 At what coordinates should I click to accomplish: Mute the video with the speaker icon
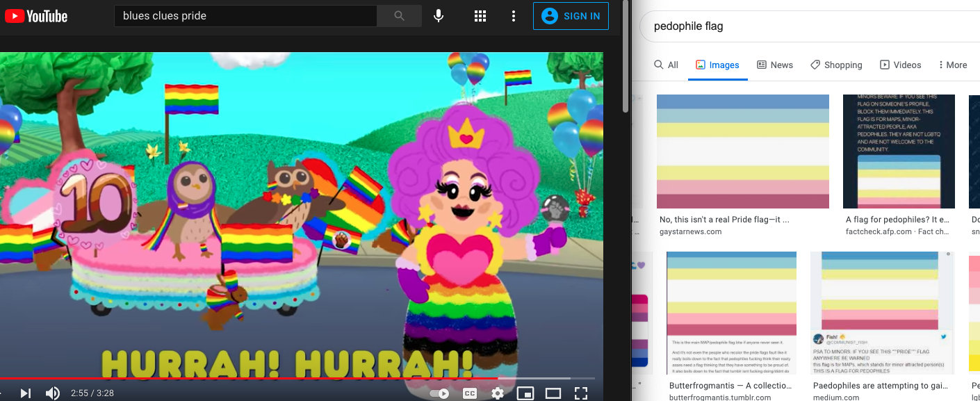[x=53, y=393]
